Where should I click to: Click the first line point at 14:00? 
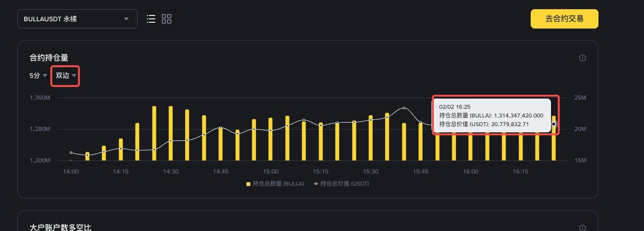(x=71, y=153)
